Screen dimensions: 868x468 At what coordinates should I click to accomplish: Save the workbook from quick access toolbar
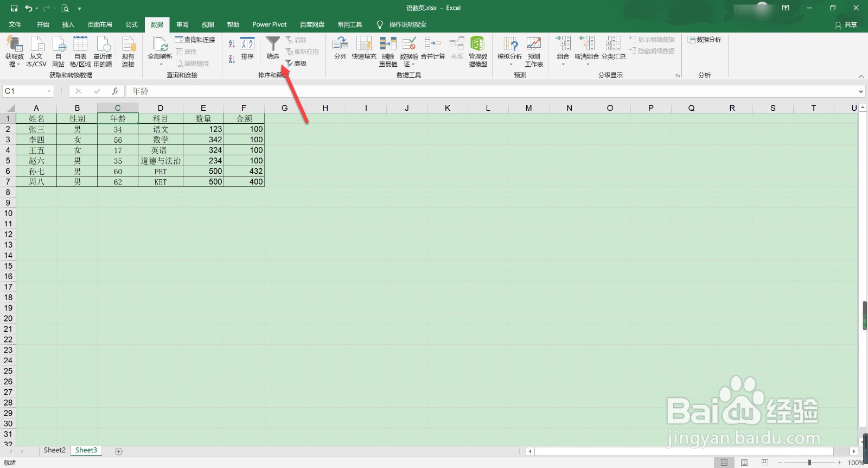(14, 8)
